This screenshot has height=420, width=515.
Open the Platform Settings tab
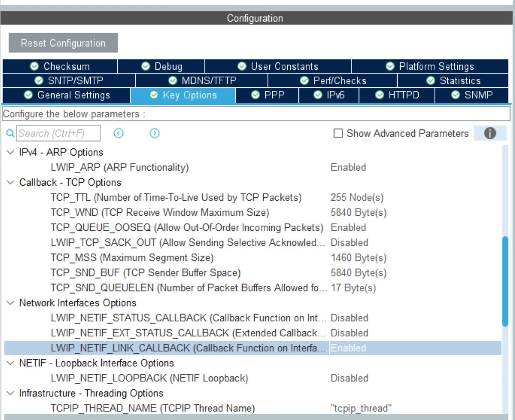(430, 66)
